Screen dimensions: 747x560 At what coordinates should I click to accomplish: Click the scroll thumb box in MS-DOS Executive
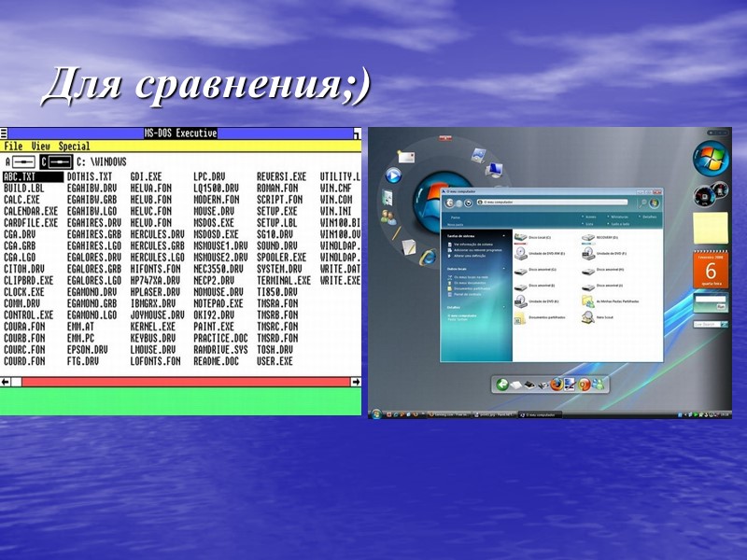(x=16, y=382)
